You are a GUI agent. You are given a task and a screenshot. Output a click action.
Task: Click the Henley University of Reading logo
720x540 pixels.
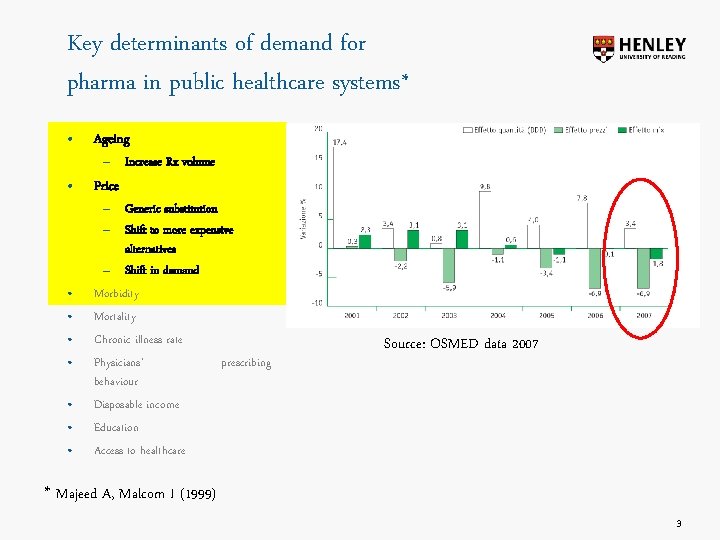pos(639,49)
